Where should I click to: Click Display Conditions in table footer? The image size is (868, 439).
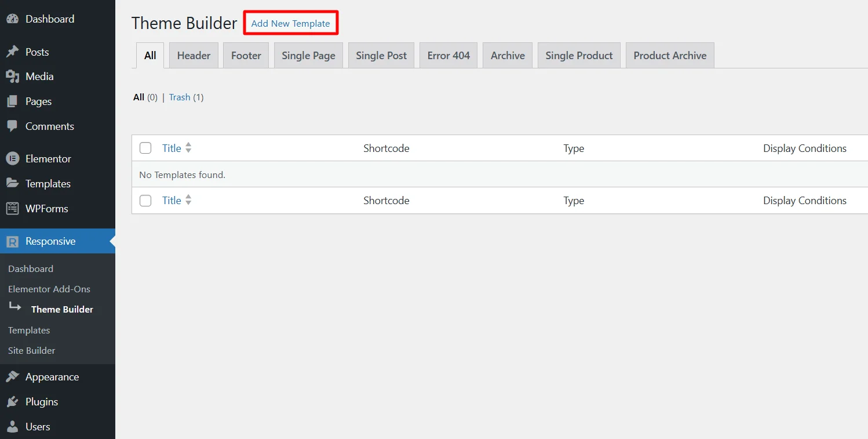point(805,201)
